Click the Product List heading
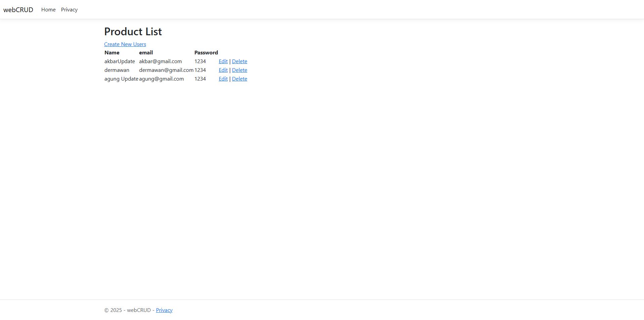 pos(133,32)
